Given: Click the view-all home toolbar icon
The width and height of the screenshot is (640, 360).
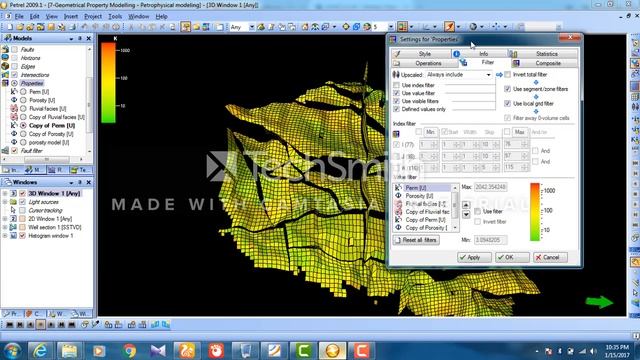Looking at the screenshot, I should 304,27.
